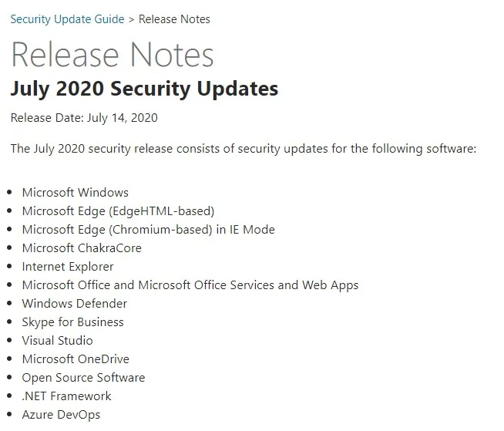Click the large Release Notes heading

click(113, 55)
